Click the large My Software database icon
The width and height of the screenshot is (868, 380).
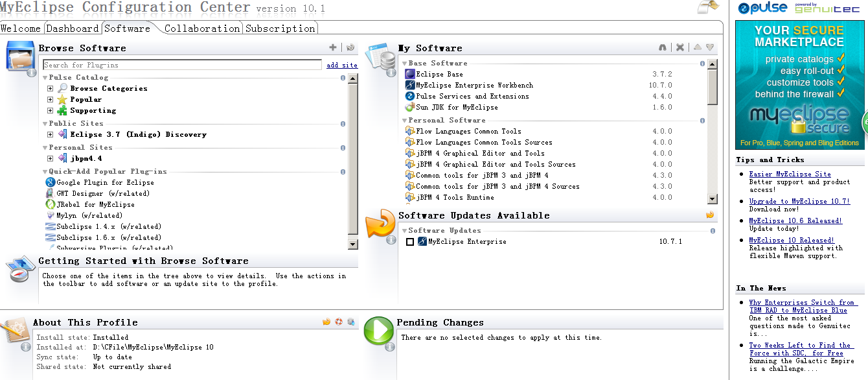(x=380, y=57)
